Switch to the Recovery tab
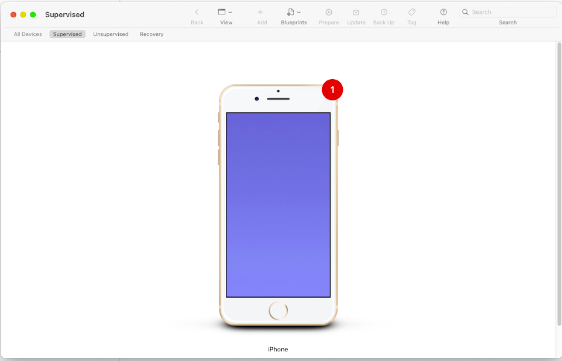 [x=152, y=34]
